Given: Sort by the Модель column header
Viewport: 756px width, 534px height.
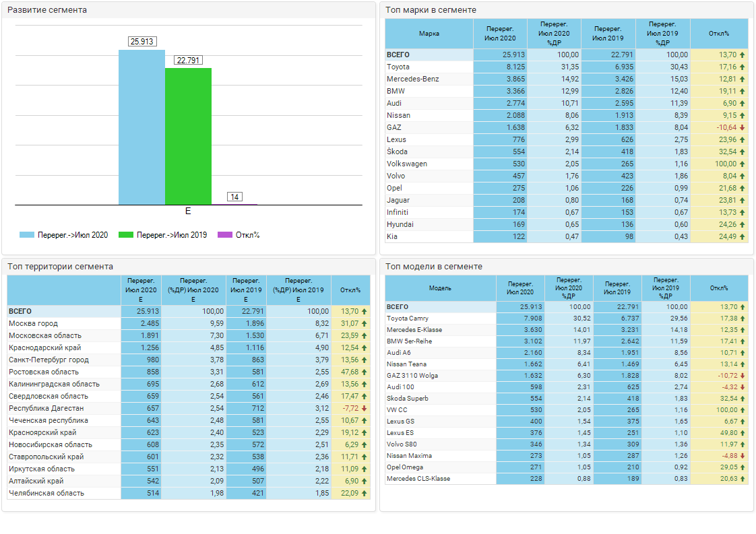Looking at the screenshot, I should click(x=440, y=288).
